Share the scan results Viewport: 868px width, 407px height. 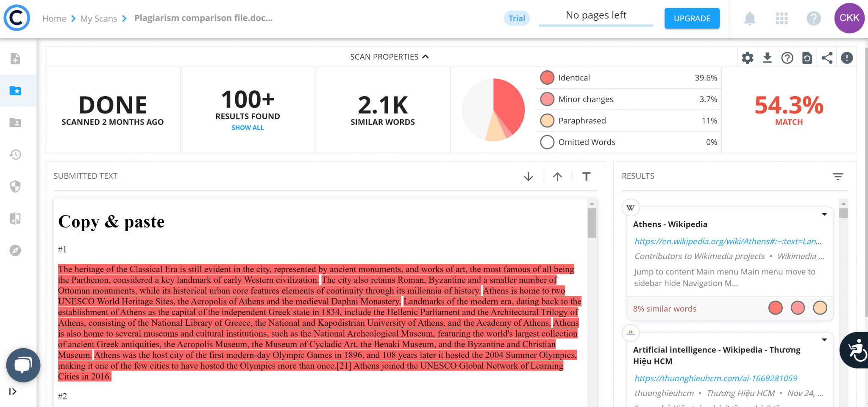(x=826, y=57)
